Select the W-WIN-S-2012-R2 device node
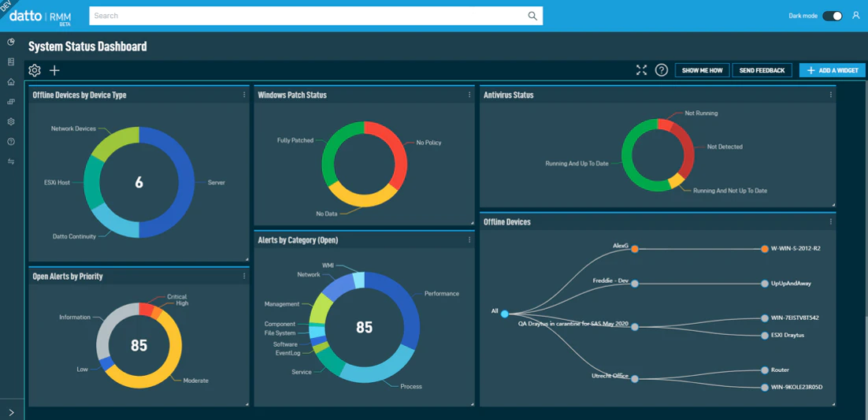Image resolution: width=868 pixels, height=420 pixels. [765, 249]
